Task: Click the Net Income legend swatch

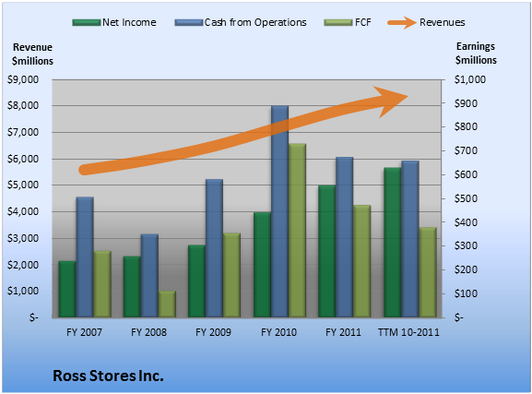Action: coord(87,22)
